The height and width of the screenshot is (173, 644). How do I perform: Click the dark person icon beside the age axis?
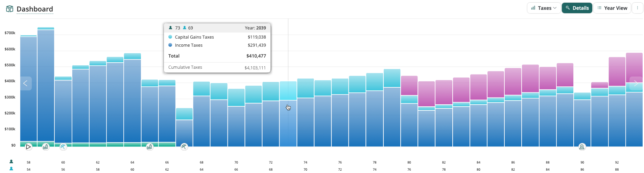(11, 161)
